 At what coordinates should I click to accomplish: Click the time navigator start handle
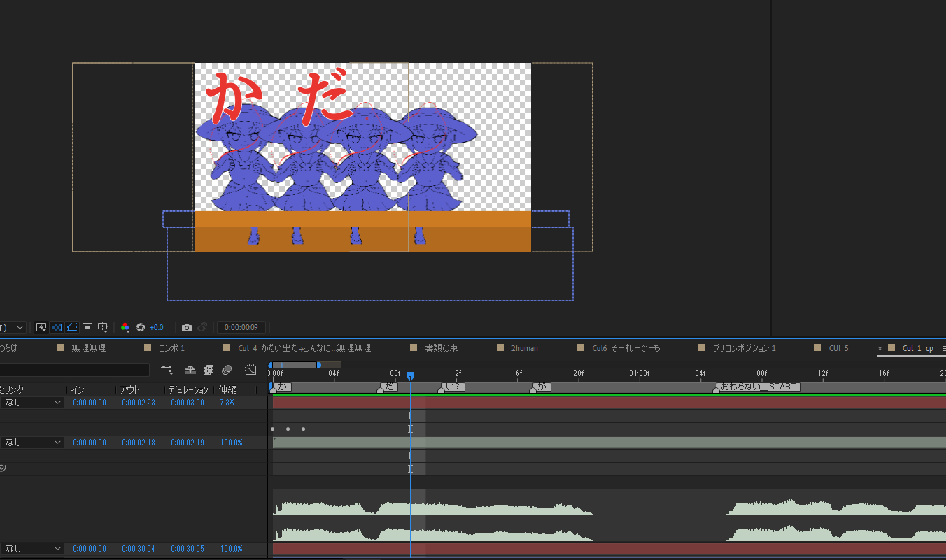(x=271, y=365)
